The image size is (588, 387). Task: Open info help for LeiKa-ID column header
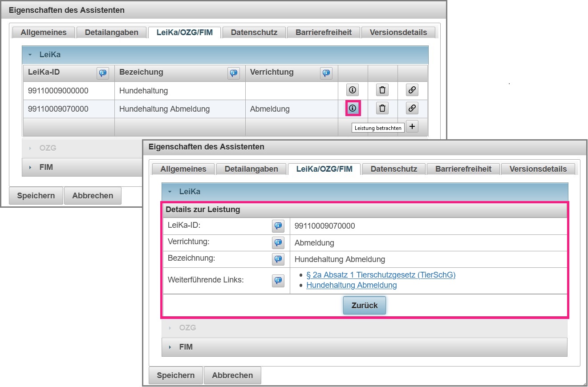(x=103, y=73)
